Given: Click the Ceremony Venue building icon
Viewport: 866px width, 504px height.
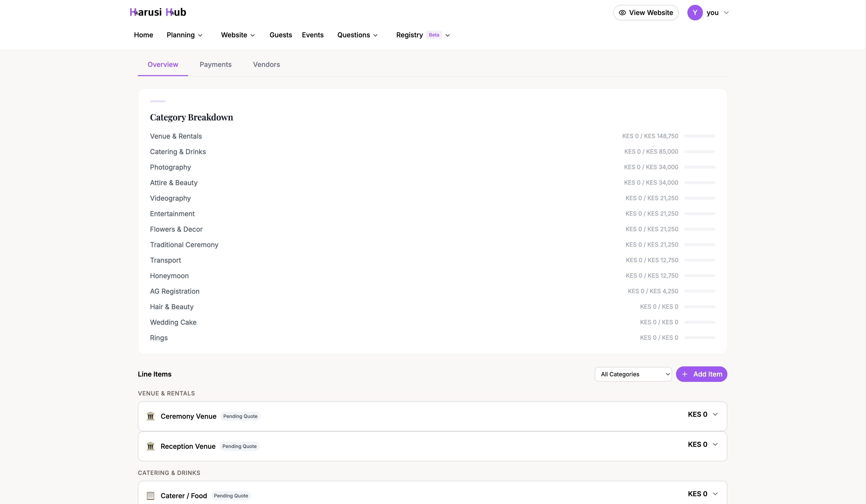Looking at the screenshot, I should pos(151,416).
